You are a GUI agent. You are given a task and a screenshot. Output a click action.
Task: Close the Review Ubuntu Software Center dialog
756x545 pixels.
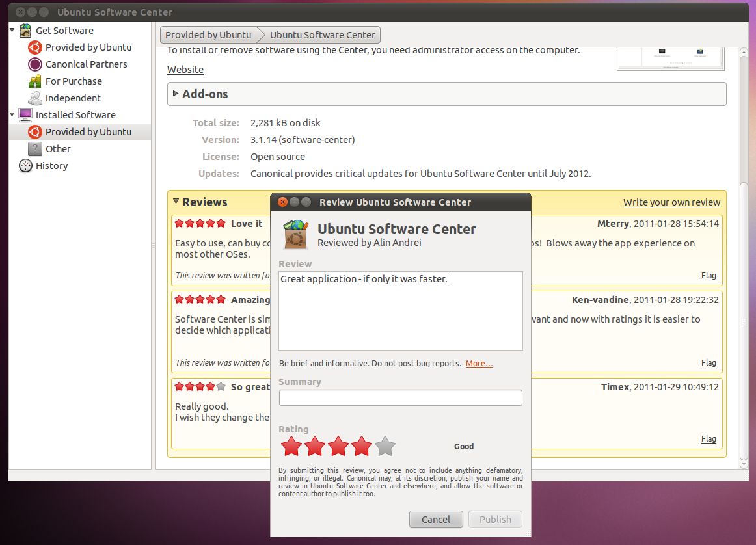click(x=283, y=202)
